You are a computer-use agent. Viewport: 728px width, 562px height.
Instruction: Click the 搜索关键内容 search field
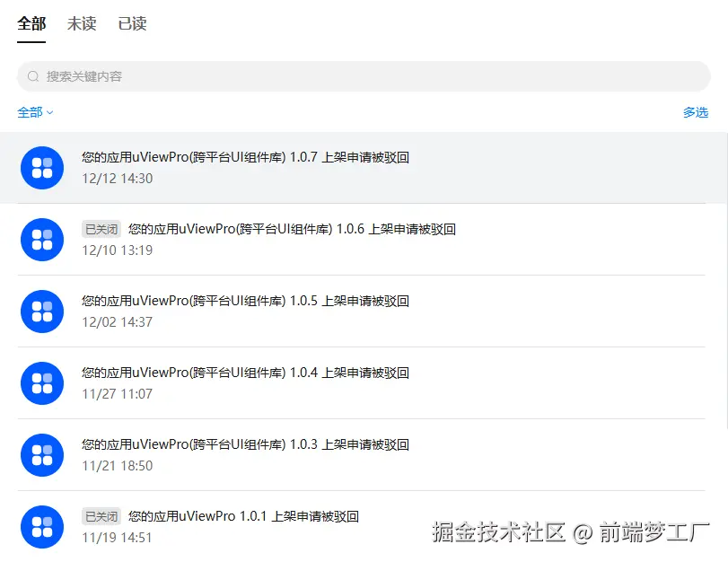pyautogui.click(x=364, y=76)
